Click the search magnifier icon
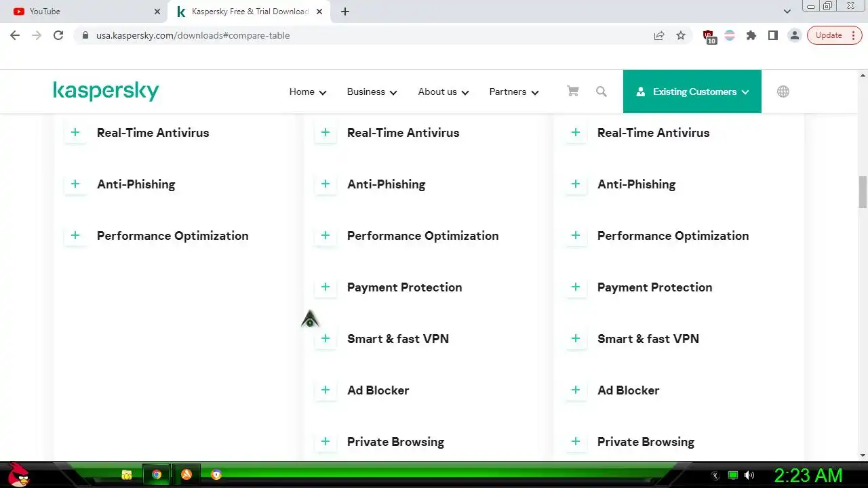 click(601, 91)
